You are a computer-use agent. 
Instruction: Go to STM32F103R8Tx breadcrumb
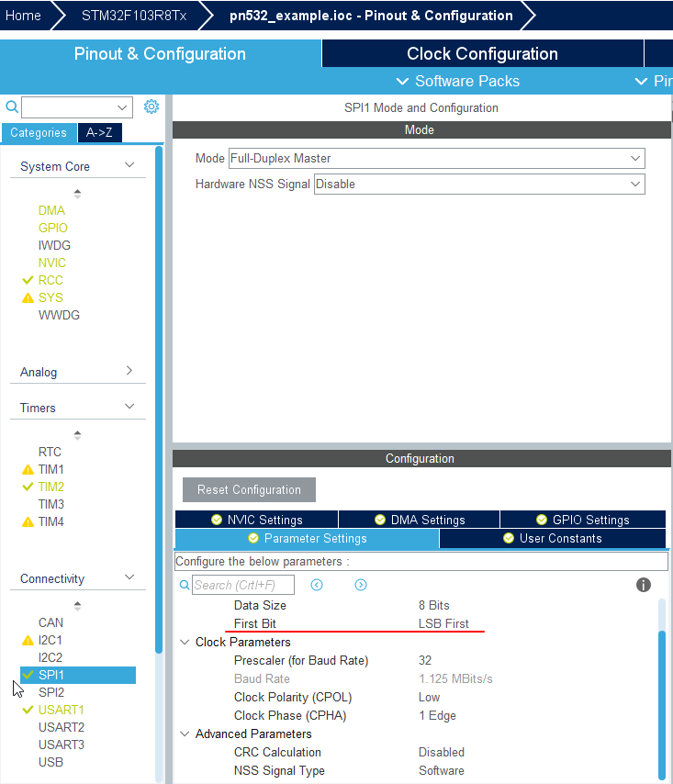tap(134, 16)
